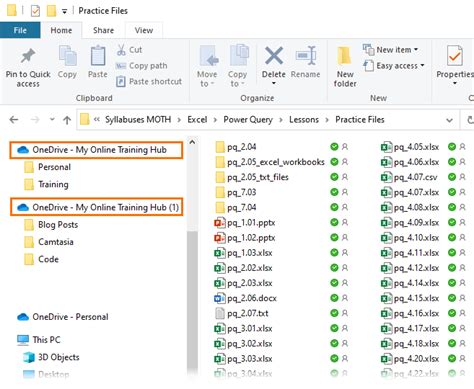Click Properties icon in title bar
Viewport: 474px width, 389px height.
click(x=35, y=11)
